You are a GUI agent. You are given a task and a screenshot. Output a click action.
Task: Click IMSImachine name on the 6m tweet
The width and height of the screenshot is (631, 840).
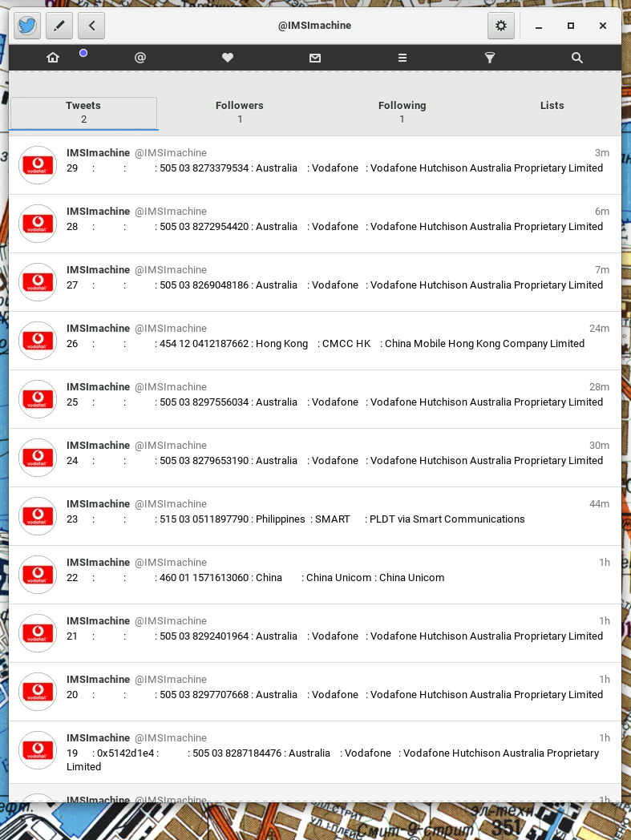98,211
